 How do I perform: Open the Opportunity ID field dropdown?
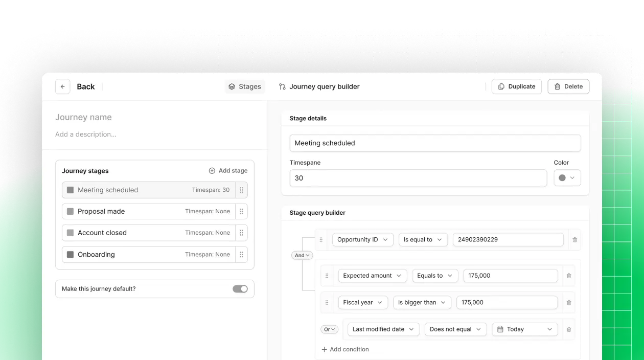coord(363,239)
